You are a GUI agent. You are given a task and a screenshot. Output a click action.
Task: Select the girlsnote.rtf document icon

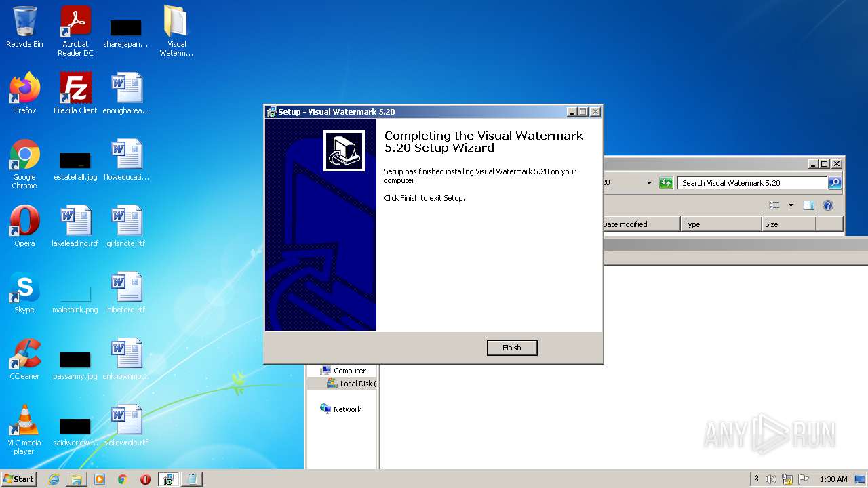[126, 226]
